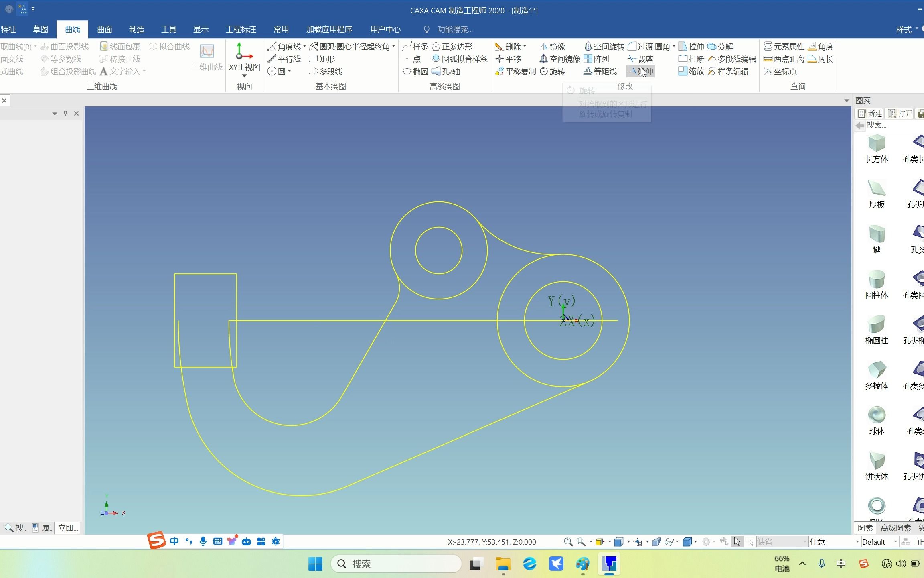Image resolution: width=924 pixels, height=578 pixels.
Task: Pick the 正多边形 polygon tool
Action: tap(452, 47)
